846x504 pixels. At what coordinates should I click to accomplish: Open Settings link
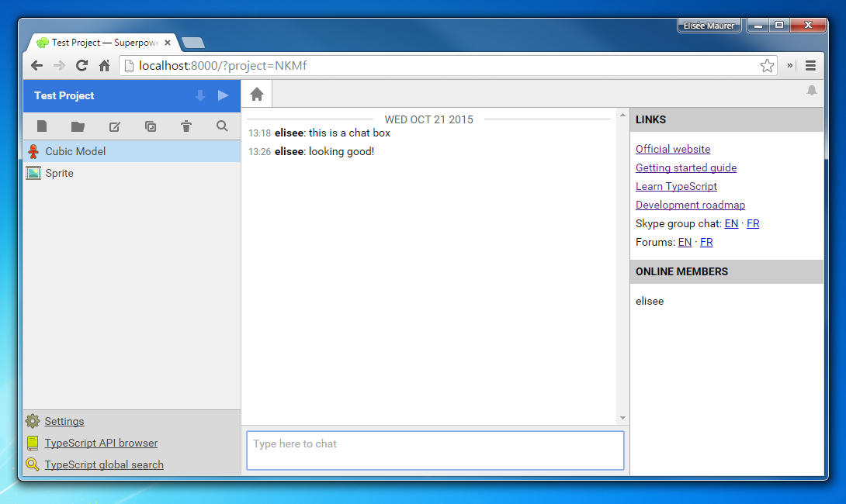[x=64, y=421]
